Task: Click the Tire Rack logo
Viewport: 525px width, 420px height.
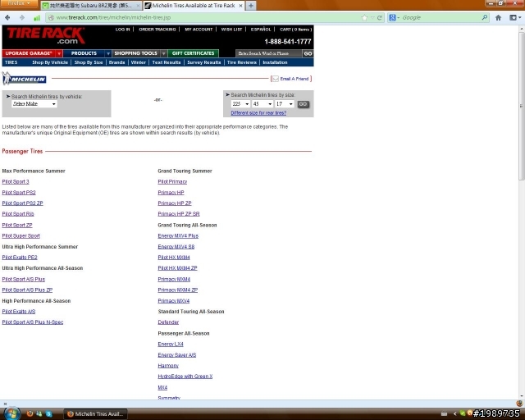Action: (x=46, y=36)
